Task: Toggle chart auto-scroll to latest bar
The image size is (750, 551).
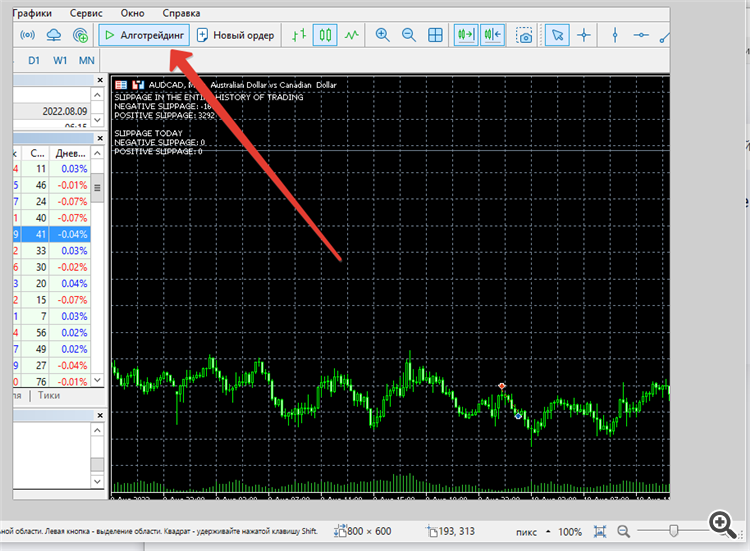Action: point(466,35)
